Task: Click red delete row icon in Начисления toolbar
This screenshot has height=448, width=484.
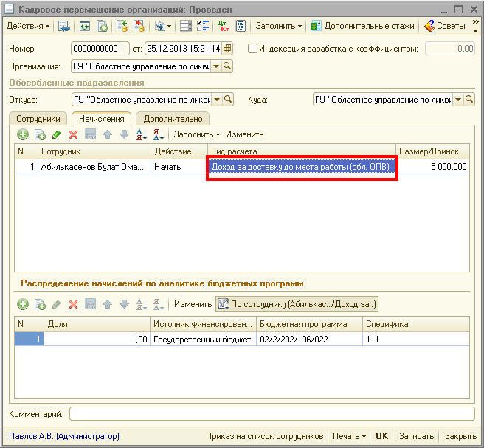Action: point(73,134)
